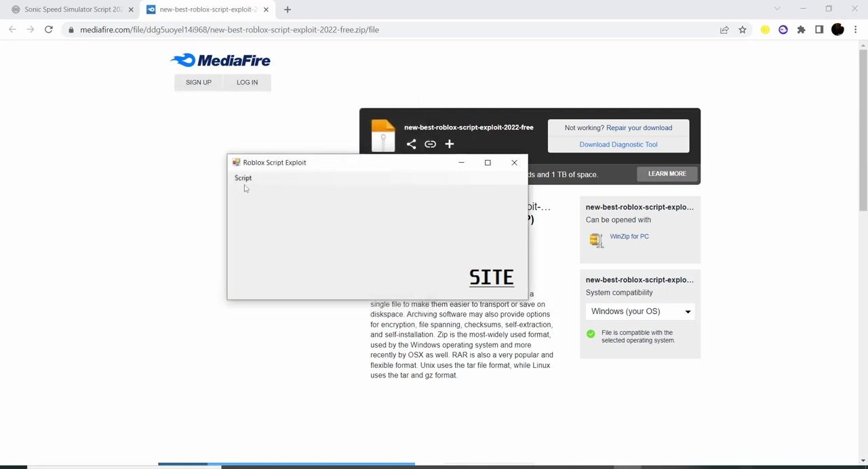The width and height of the screenshot is (868, 469).
Task: Open the Chrome side panel icon
Action: point(819,30)
